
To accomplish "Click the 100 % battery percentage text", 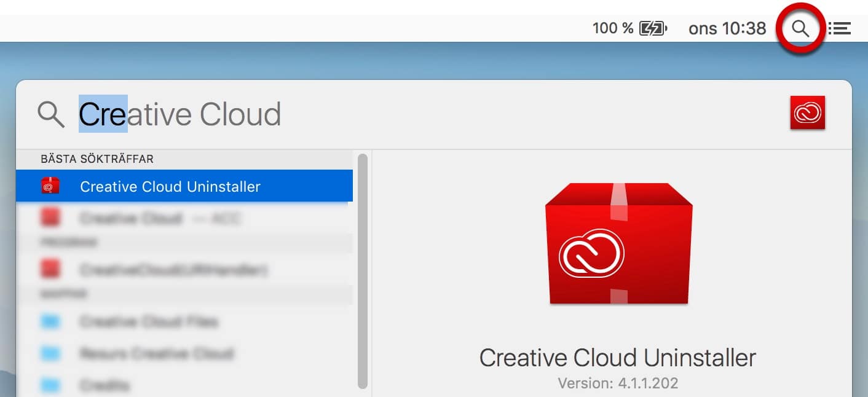I will pyautogui.click(x=612, y=28).
